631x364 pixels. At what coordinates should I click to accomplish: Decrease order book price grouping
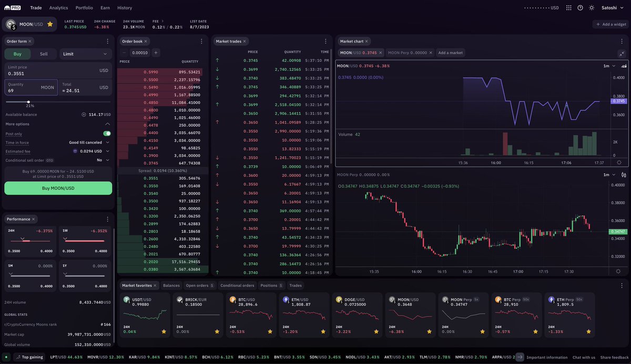point(124,53)
